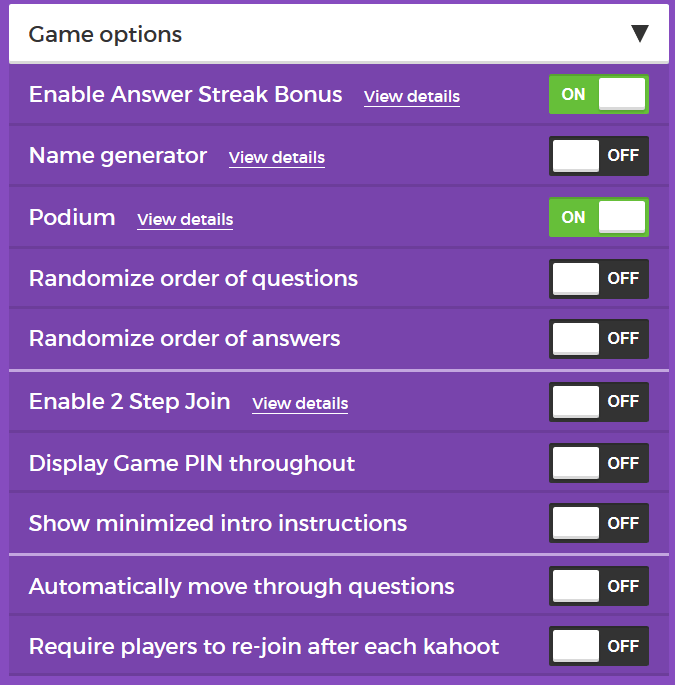The height and width of the screenshot is (685, 675).
Task: View details for 2 Step Join
Action: (300, 404)
